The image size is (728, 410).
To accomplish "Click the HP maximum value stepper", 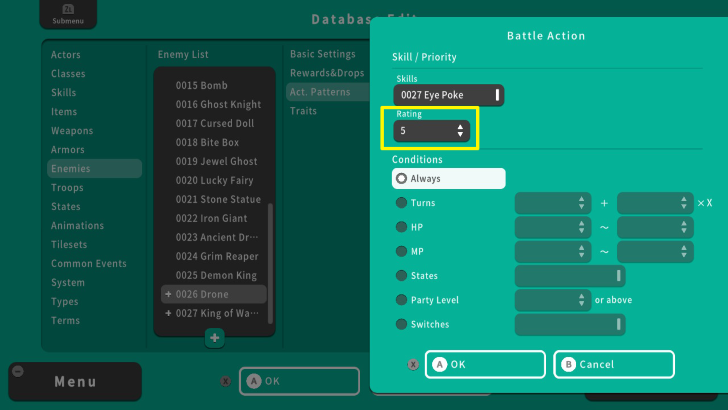I will [x=655, y=227].
